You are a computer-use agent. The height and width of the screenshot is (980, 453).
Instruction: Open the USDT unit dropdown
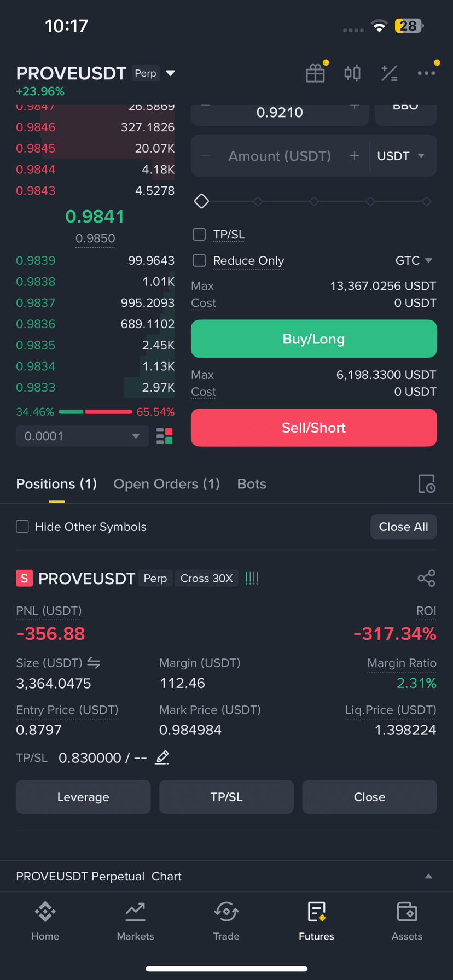(x=401, y=156)
